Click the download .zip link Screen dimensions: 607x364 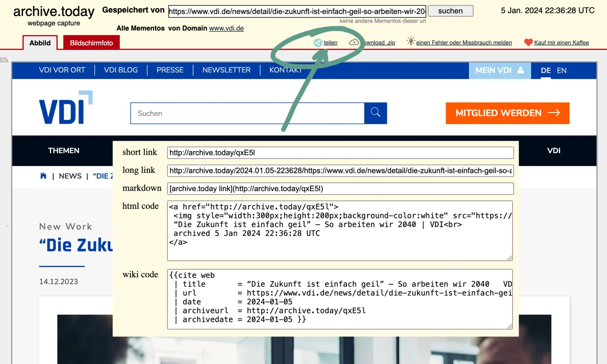pos(379,42)
